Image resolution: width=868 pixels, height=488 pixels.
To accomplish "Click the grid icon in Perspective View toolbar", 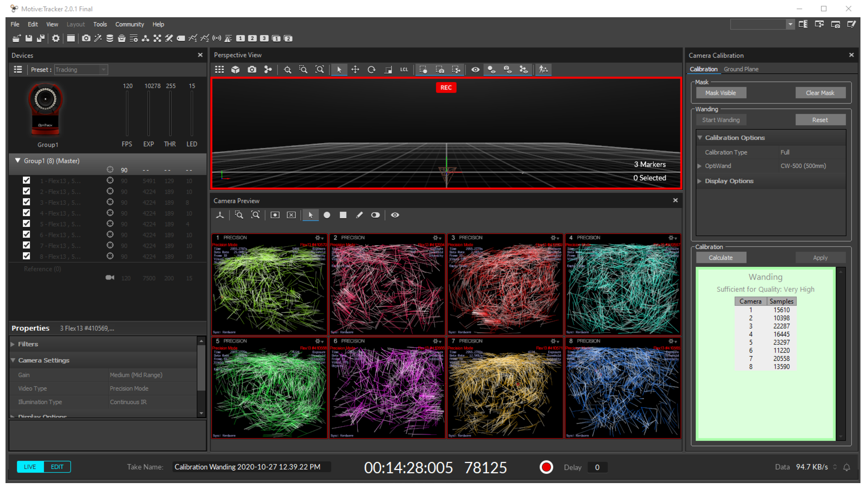I will click(219, 70).
